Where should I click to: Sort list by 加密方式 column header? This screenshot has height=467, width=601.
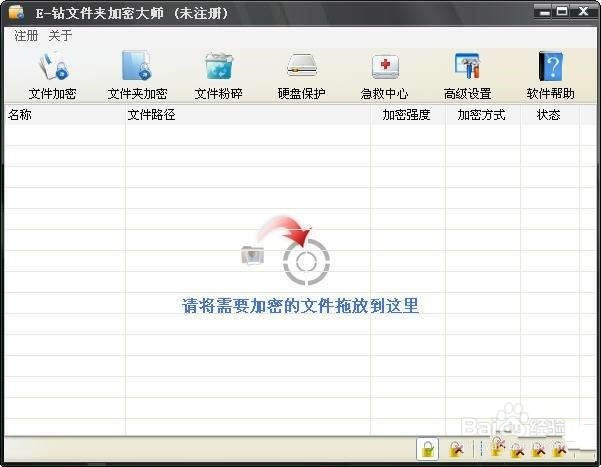click(x=483, y=115)
